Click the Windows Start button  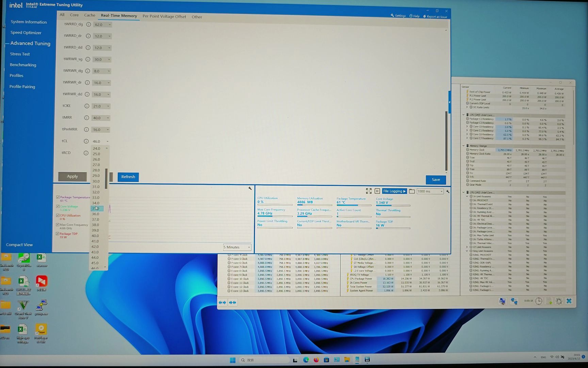(x=233, y=360)
